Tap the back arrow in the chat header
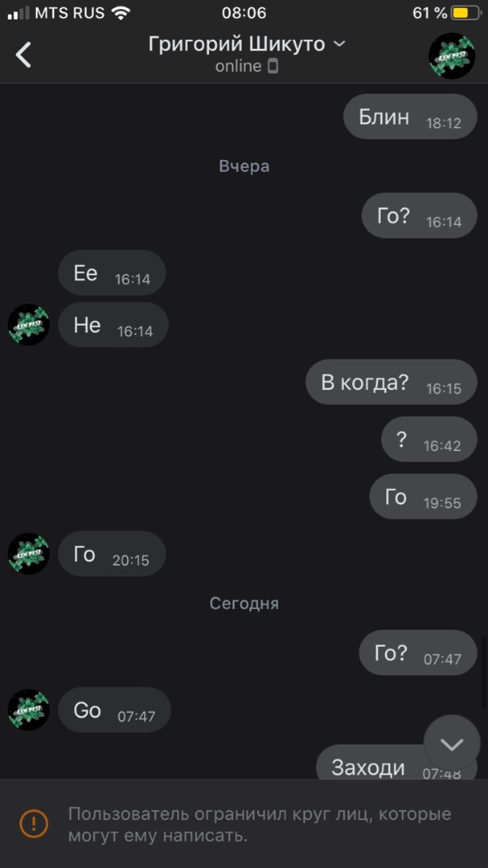 tap(23, 55)
